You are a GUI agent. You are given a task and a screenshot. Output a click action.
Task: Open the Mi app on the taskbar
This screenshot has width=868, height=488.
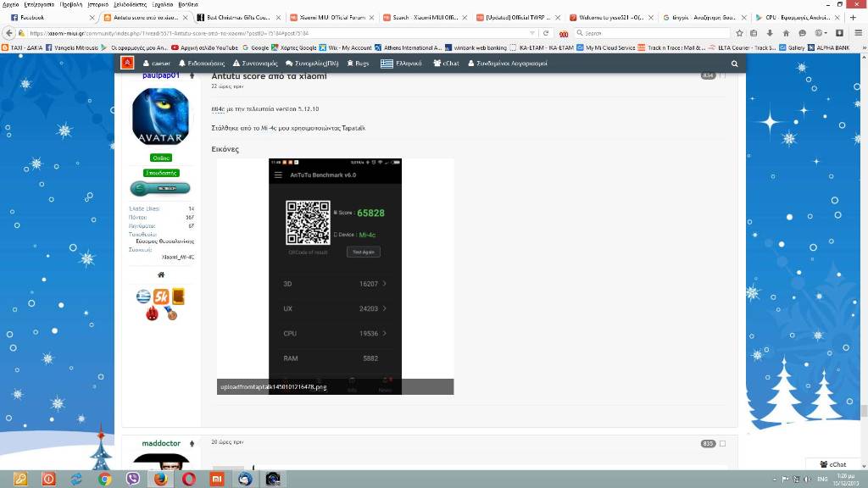point(217,479)
